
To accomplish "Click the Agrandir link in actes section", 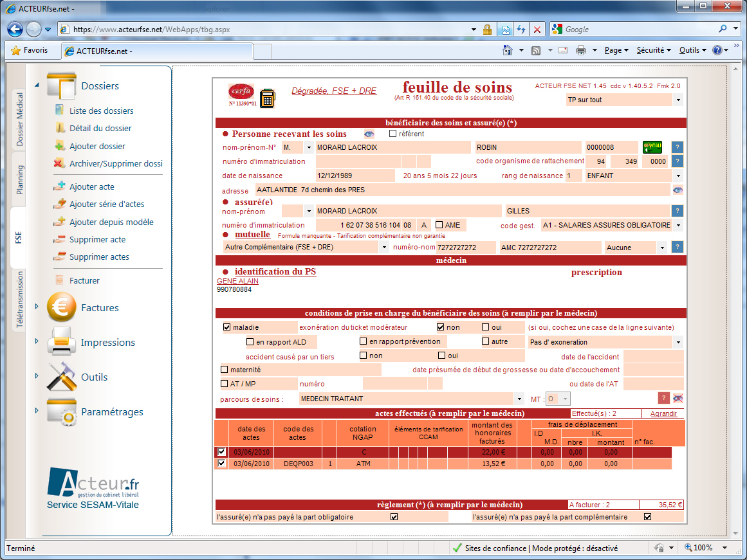I will 663,413.
